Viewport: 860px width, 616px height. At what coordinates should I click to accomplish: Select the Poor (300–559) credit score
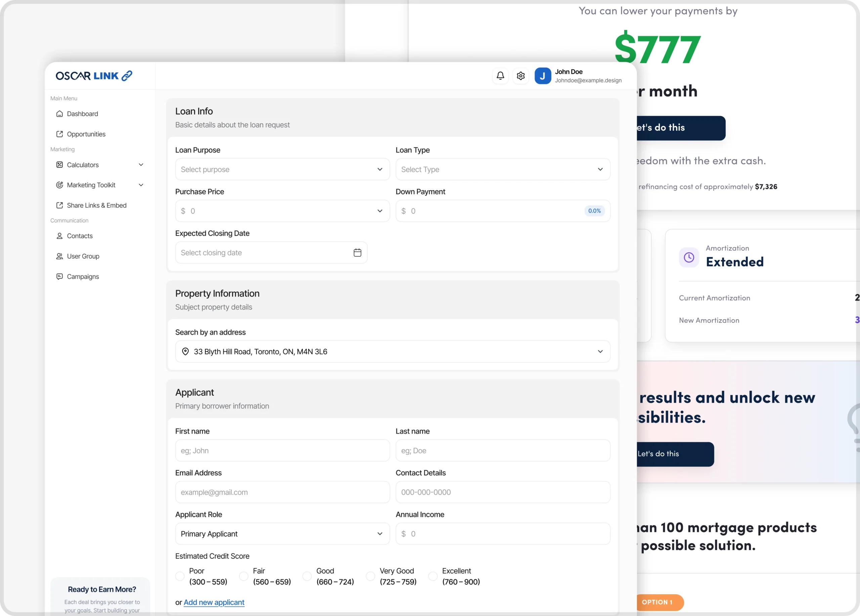coord(180,576)
